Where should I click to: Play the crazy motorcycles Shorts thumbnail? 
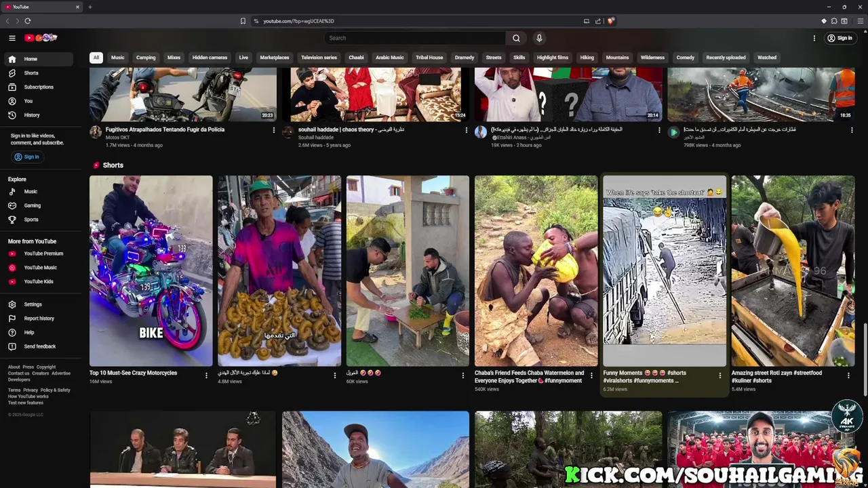pyautogui.click(x=151, y=271)
